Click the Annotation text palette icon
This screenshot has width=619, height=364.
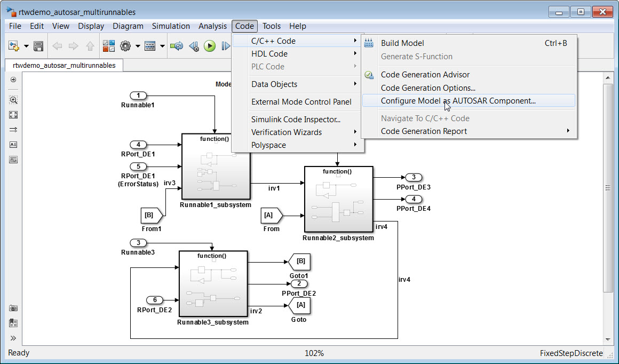point(13,145)
